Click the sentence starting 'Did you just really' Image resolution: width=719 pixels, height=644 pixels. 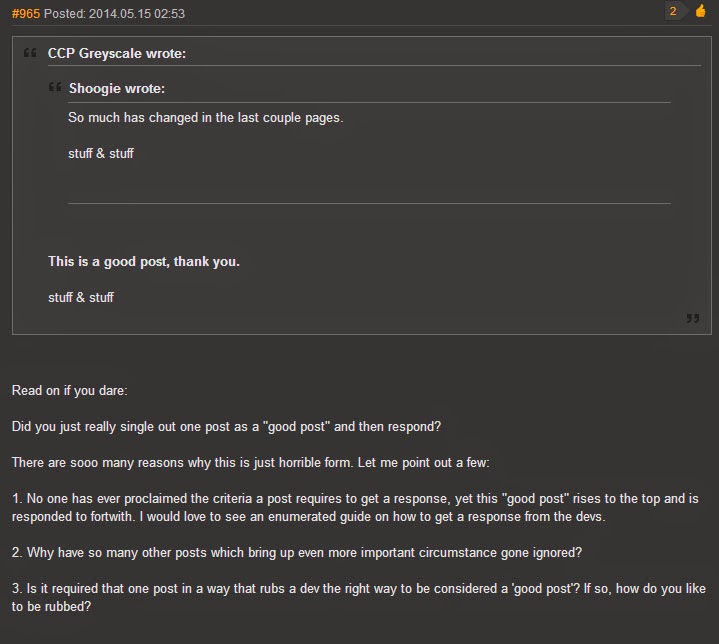[x=227, y=427]
